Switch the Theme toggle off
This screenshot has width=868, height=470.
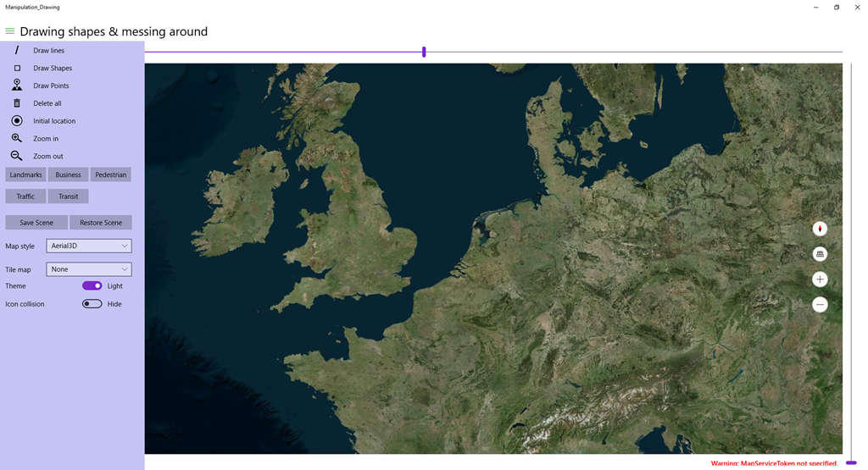(92, 286)
